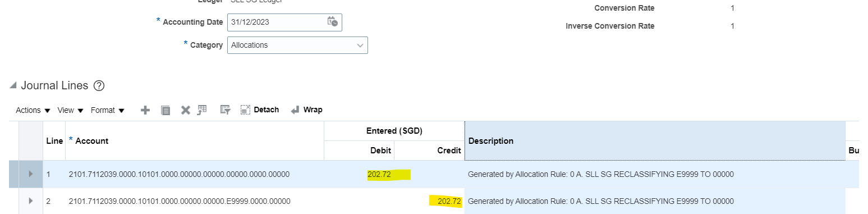Screen dimensions: 868x214
Task: Toggle Wrap for table text
Action: tap(306, 110)
